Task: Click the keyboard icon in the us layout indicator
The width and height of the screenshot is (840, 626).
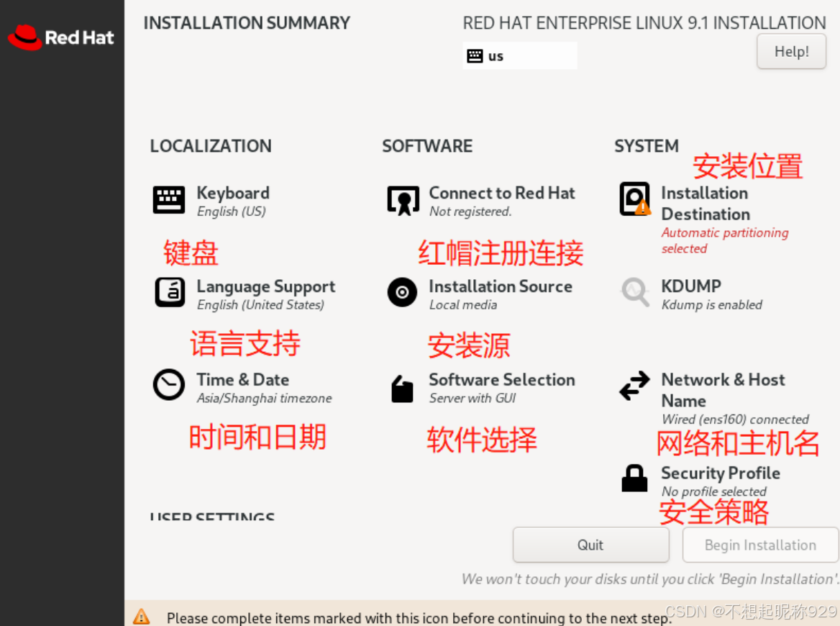Action: click(475, 55)
